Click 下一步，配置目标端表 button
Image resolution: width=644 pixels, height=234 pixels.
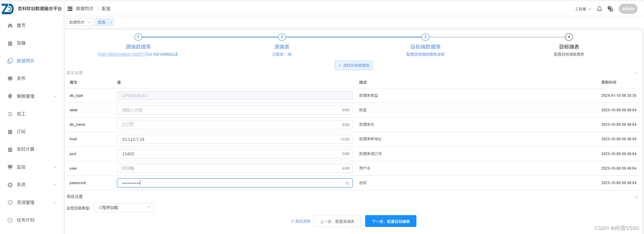point(391,221)
